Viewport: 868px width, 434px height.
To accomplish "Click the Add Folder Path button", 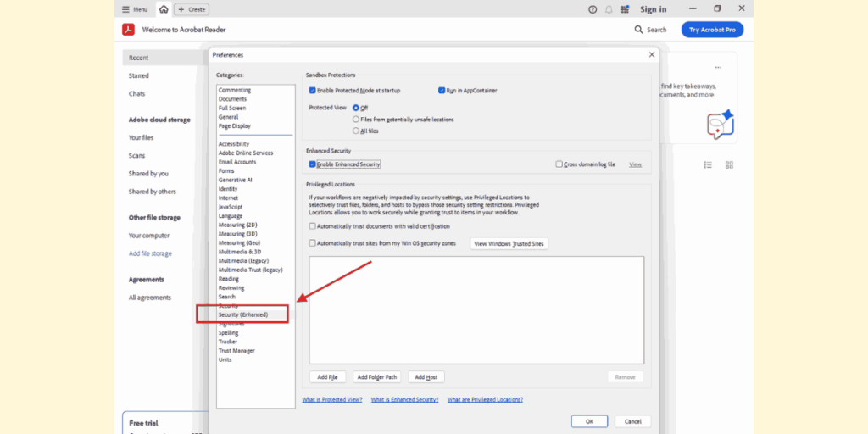I will click(377, 377).
